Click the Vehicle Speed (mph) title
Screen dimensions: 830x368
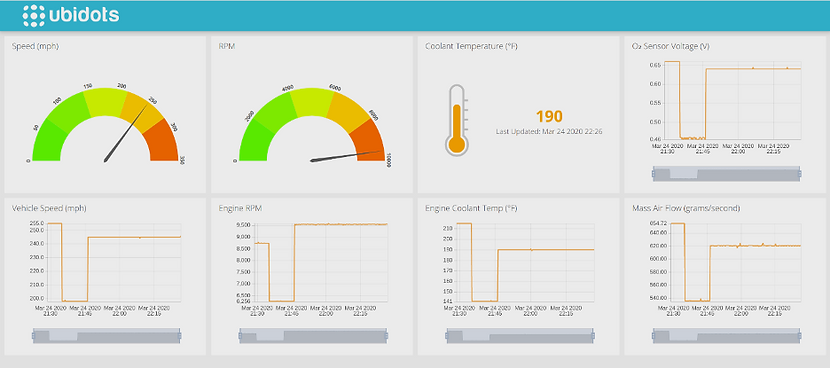pyautogui.click(x=49, y=208)
